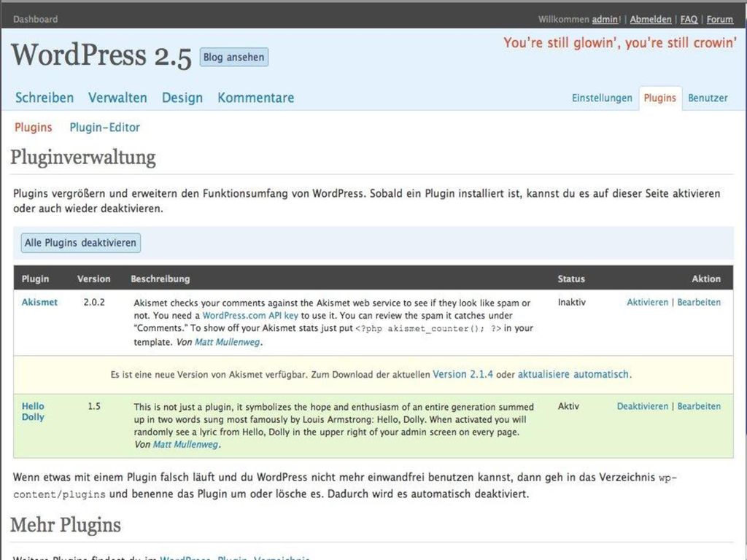
Task: Go to Einstellungen tab
Action: [602, 98]
